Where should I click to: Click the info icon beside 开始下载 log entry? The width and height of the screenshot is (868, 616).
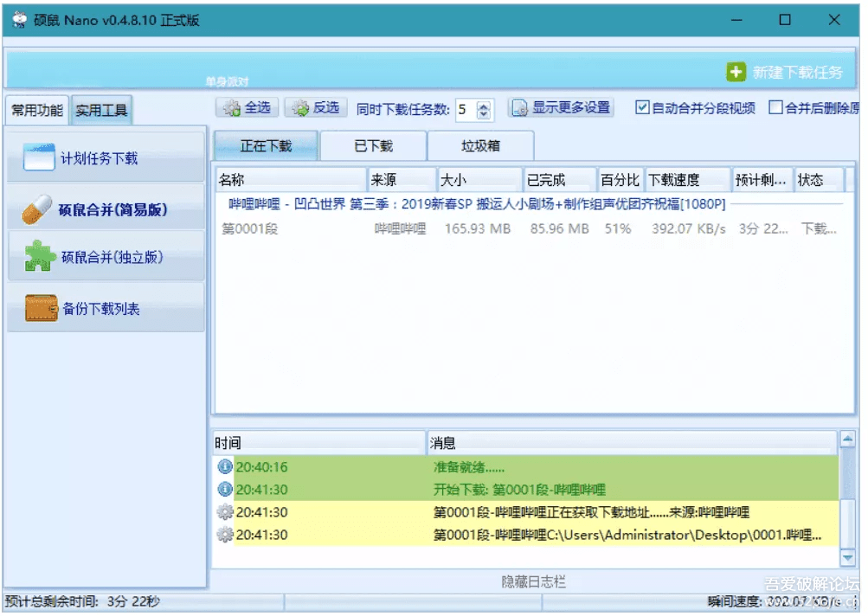point(225,490)
